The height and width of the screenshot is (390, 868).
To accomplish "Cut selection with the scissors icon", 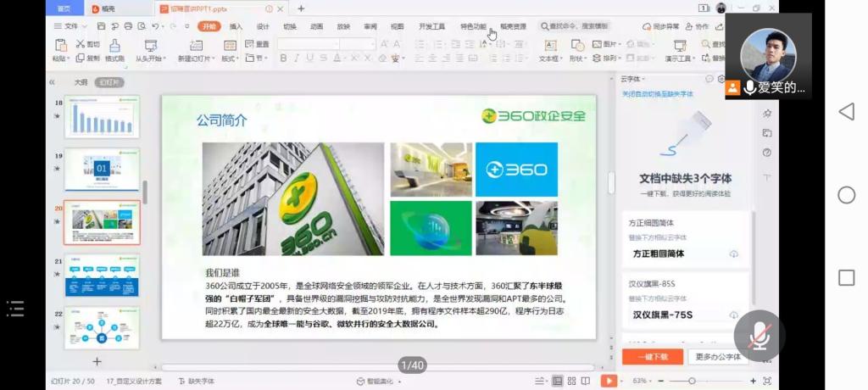I will pos(81,44).
